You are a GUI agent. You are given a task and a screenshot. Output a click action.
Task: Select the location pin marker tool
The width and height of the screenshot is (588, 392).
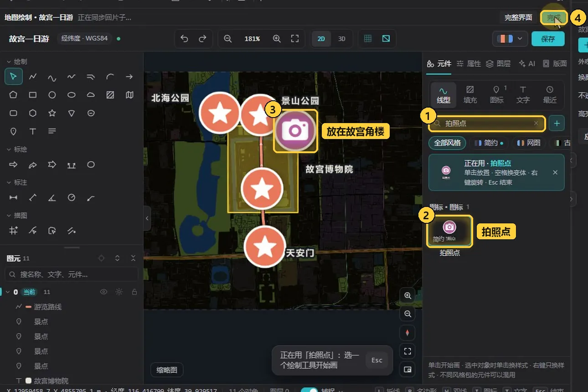[14, 131]
